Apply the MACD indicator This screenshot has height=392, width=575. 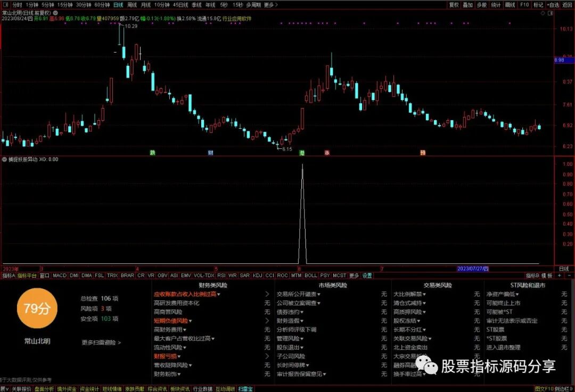60,276
